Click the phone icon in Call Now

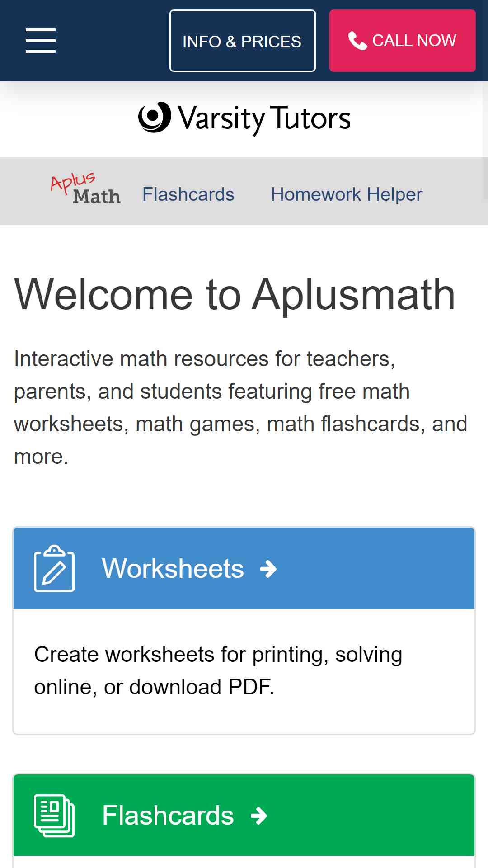pyautogui.click(x=357, y=41)
